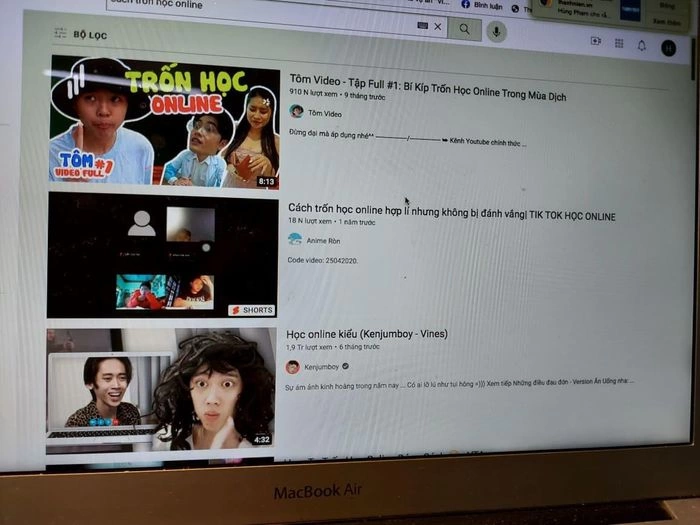Open the notifications bell
The width and height of the screenshot is (700, 525).
642,45
